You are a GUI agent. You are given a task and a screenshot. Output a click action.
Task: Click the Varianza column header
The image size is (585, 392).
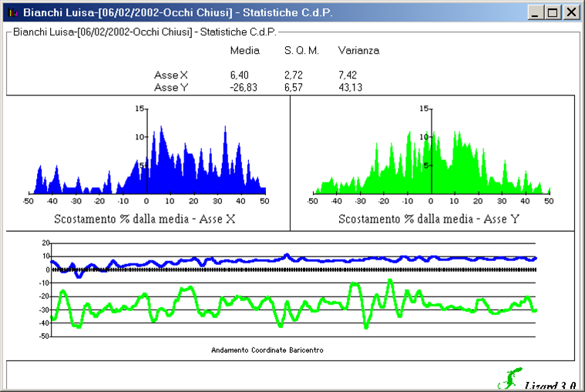pyautogui.click(x=358, y=51)
